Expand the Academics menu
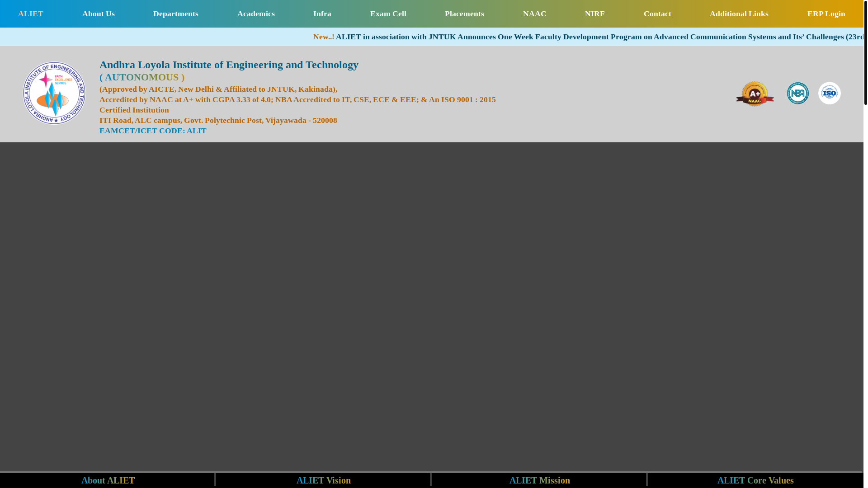The width and height of the screenshot is (868, 488). click(256, 14)
